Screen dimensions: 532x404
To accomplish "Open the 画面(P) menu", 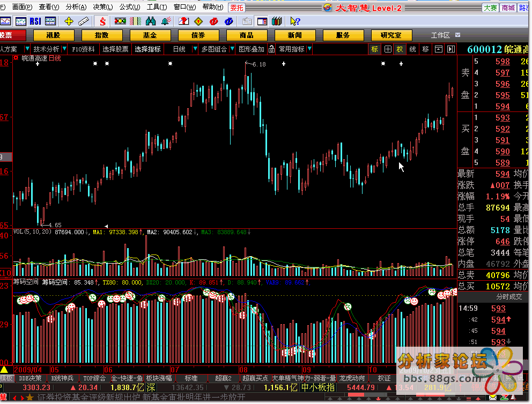I will pos(22,7).
